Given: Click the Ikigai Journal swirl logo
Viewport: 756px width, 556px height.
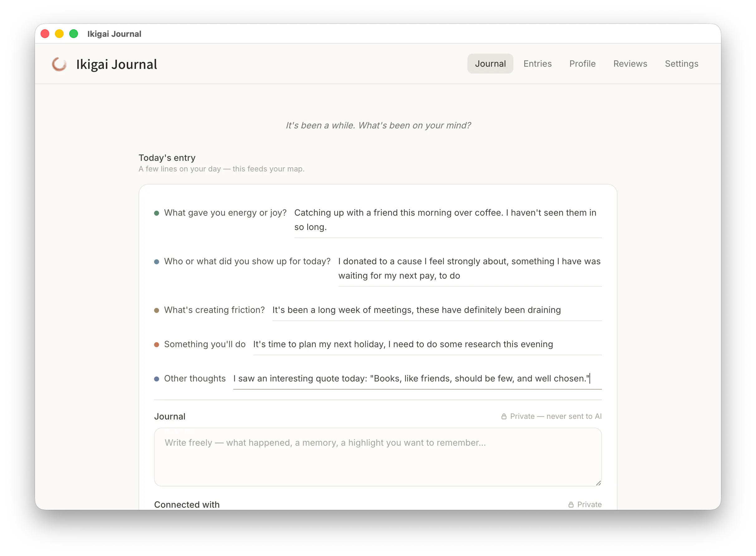Looking at the screenshot, I should pyautogui.click(x=59, y=64).
